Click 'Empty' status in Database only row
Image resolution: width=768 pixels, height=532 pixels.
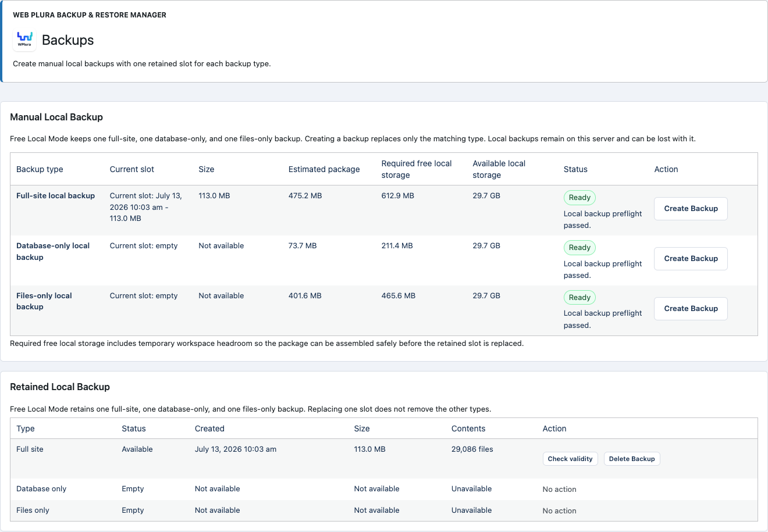pos(133,489)
